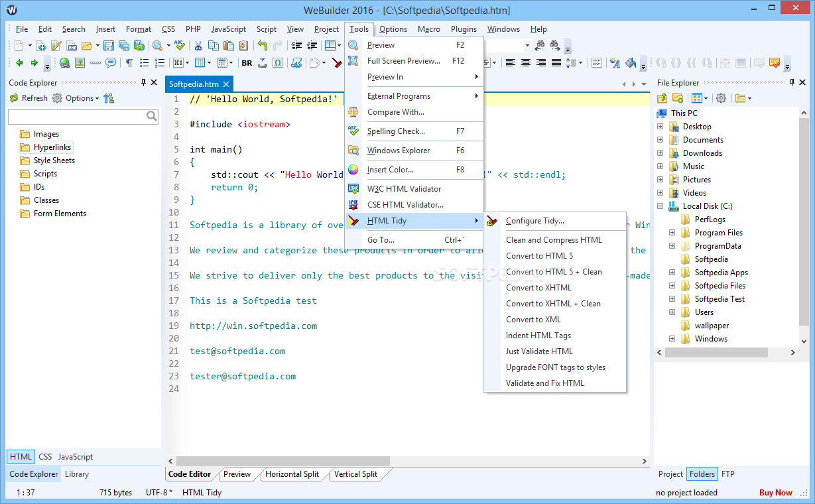Click the orange CSS checker icon
The image size is (815, 504).
click(774, 63)
